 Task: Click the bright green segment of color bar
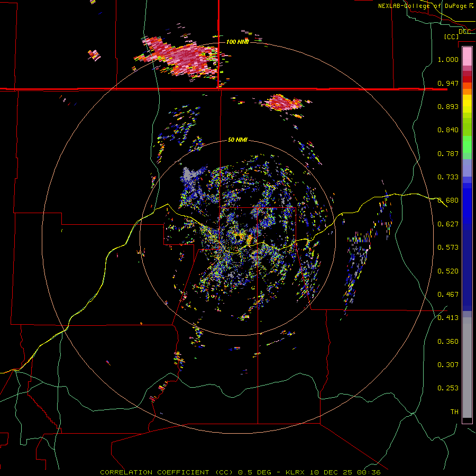tap(467, 144)
